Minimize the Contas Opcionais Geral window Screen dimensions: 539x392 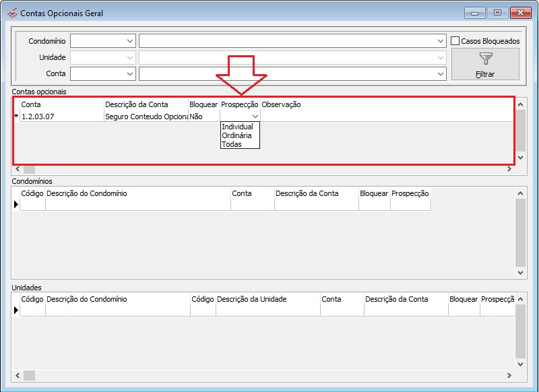pyautogui.click(x=474, y=13)
